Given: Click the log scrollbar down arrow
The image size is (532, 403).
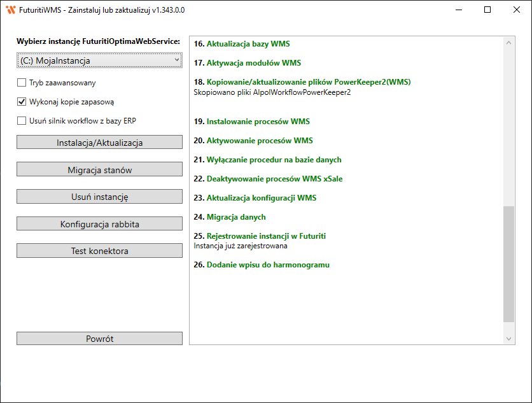Looking at the screenshot, I should [x=508, y=339].
